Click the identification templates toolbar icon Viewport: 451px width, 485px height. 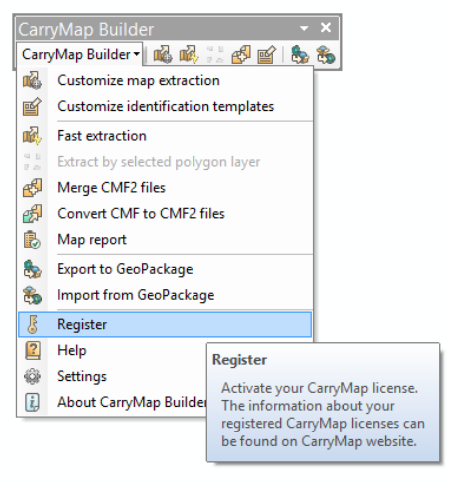pos(267,54)
